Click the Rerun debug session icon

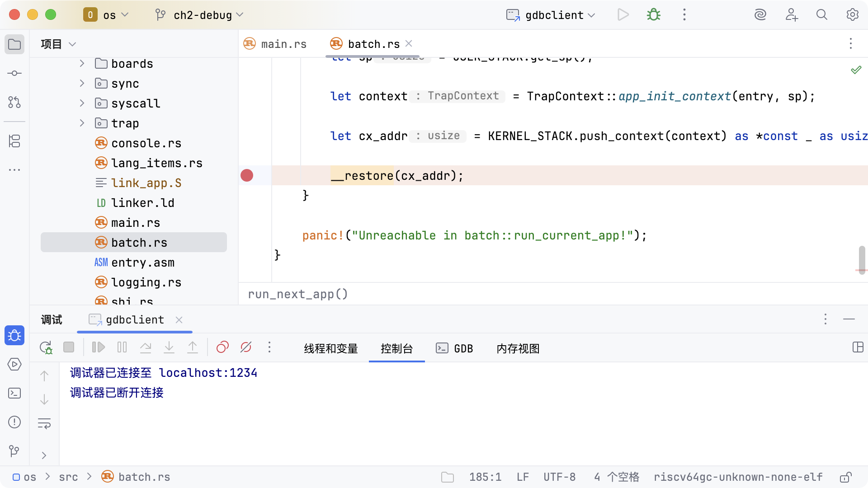click(x=46, y=347)
